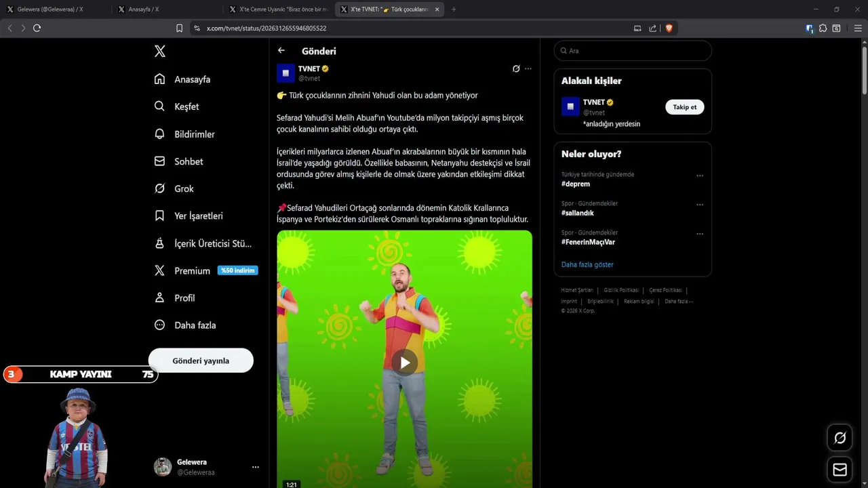Open the #deprem trend
The height and width of the screenshot is (488, 868).
pyautogui.click(x=576, y=184)
